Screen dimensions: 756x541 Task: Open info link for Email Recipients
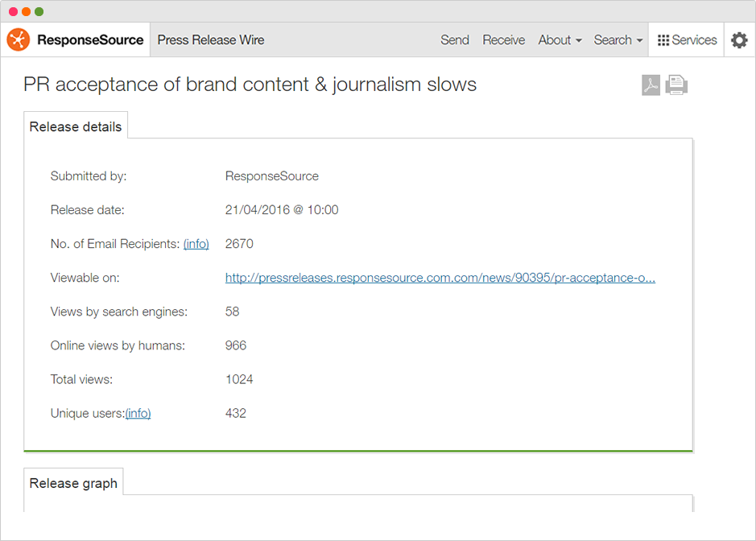click(196, 244)
